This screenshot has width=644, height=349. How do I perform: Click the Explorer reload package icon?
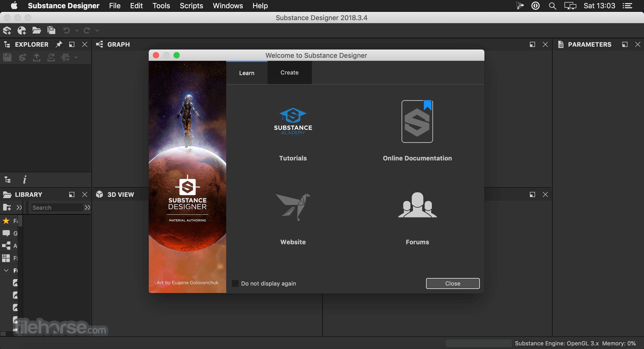coord(51,57)
